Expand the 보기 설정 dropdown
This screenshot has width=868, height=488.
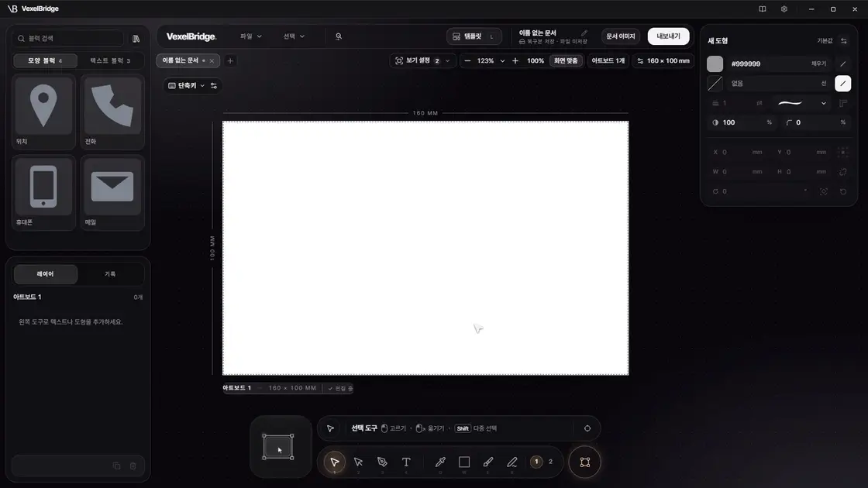coord(422,61)
